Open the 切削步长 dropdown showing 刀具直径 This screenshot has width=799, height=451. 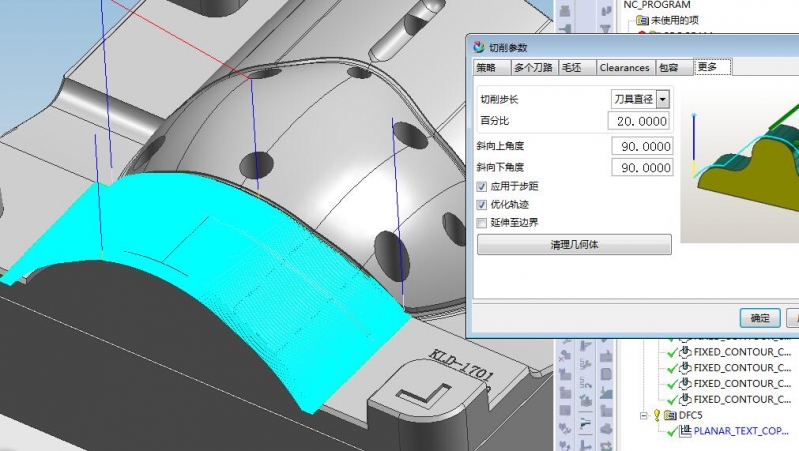coord(640,99)
